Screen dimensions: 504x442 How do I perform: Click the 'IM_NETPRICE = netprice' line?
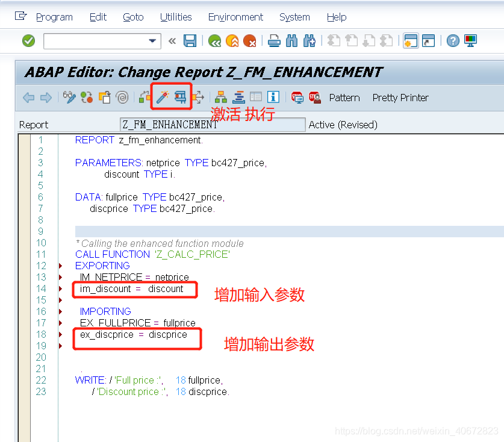coord(134,277)
